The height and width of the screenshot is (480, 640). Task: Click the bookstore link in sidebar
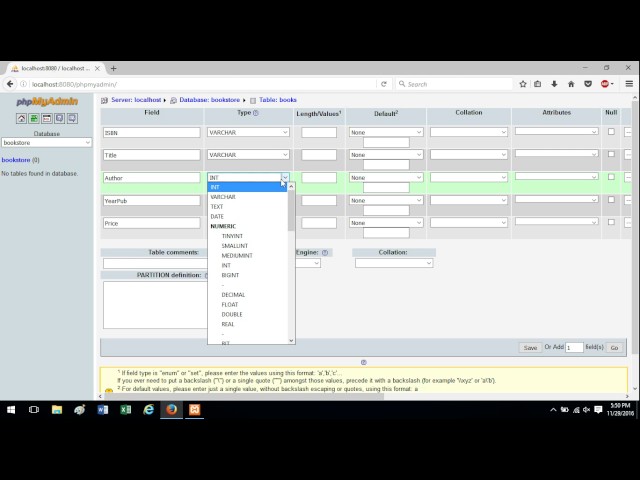pos(16,160)
